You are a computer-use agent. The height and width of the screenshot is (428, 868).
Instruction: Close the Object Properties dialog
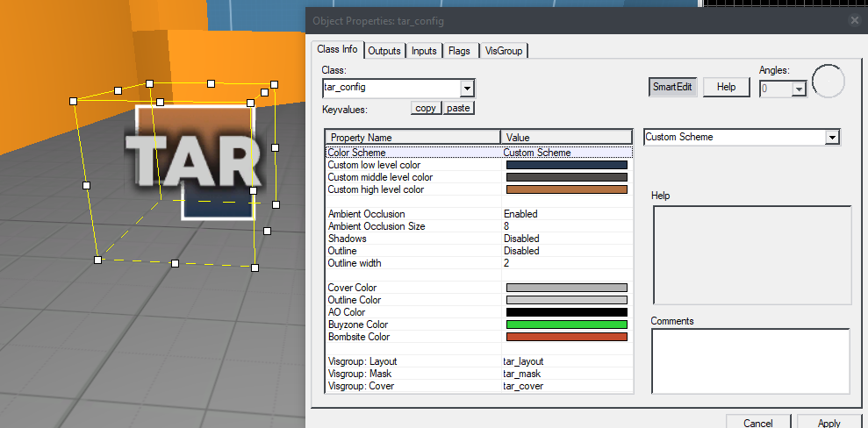[x=855, y=20]
